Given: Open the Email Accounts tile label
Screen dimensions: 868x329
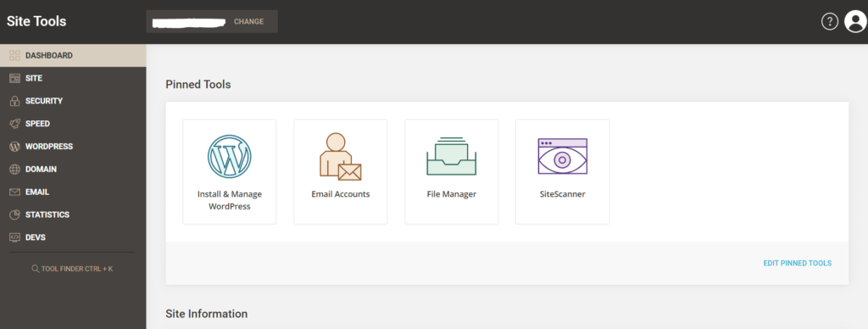Looking at the screenshot, I should [341, 194].
